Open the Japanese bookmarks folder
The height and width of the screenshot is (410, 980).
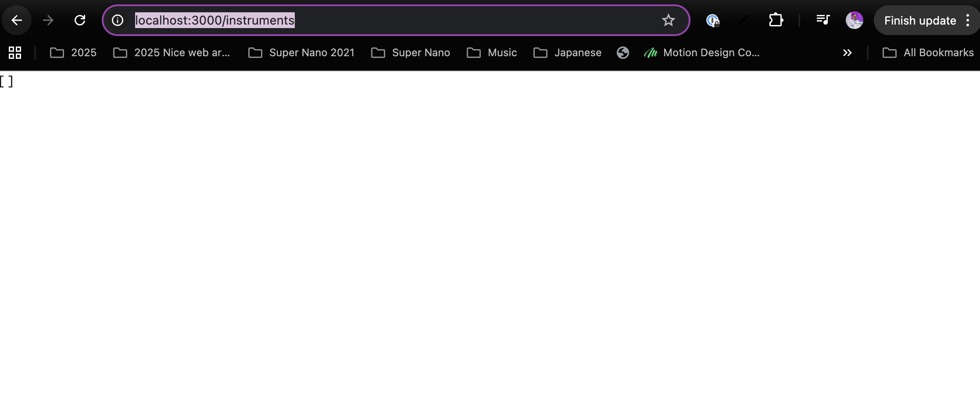coord(567,52)
